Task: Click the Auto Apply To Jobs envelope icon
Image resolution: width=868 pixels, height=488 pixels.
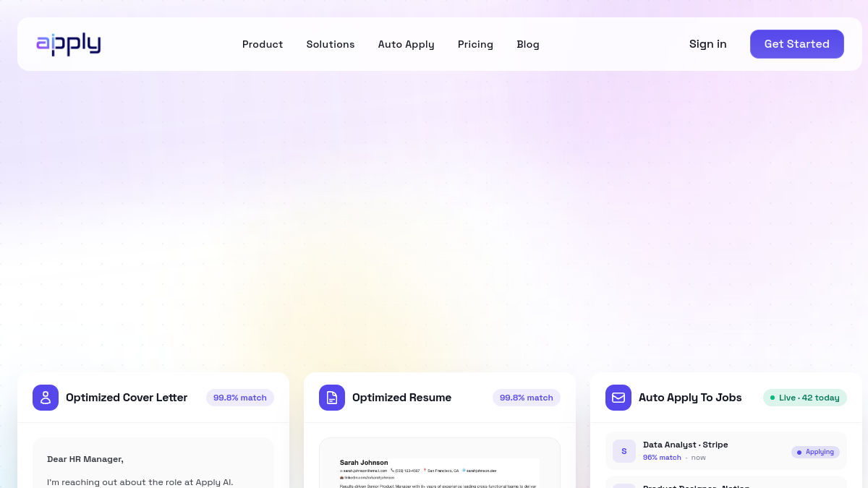Action: pos(618,398)
